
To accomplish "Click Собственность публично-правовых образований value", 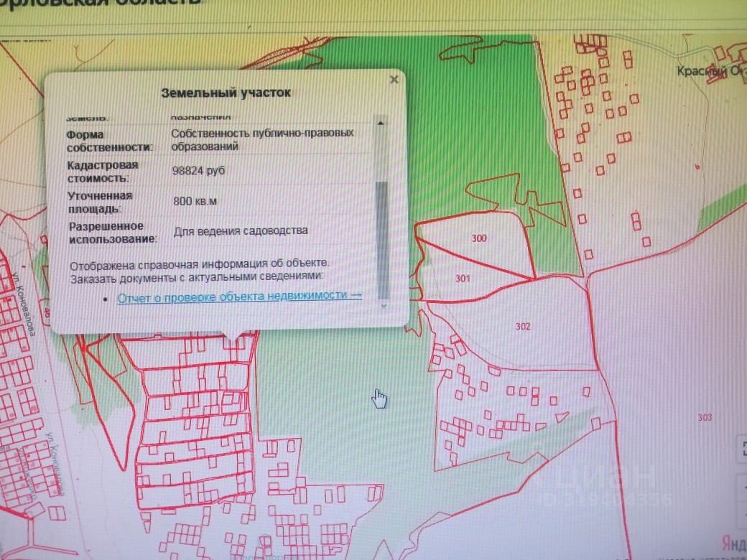I will (262, 139).
